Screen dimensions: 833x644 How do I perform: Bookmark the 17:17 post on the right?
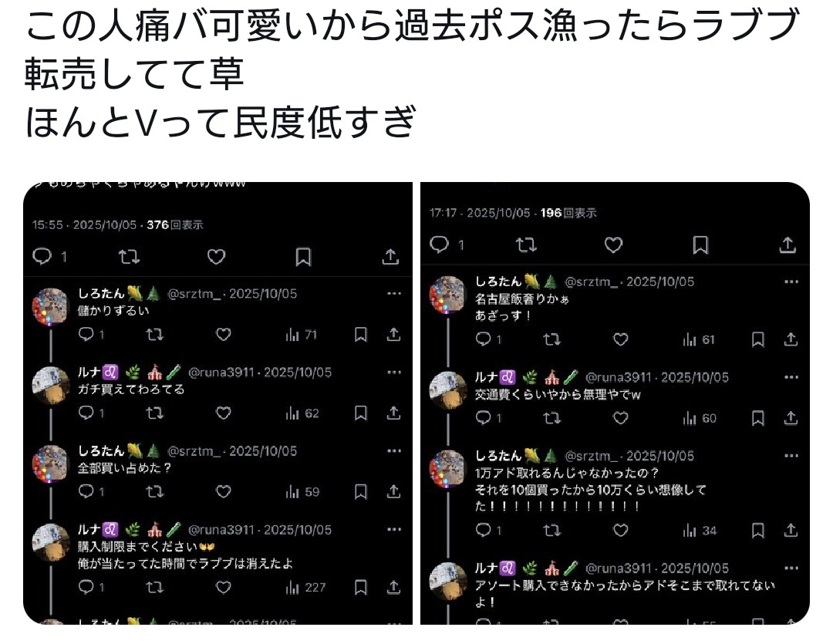click(700, 245)
